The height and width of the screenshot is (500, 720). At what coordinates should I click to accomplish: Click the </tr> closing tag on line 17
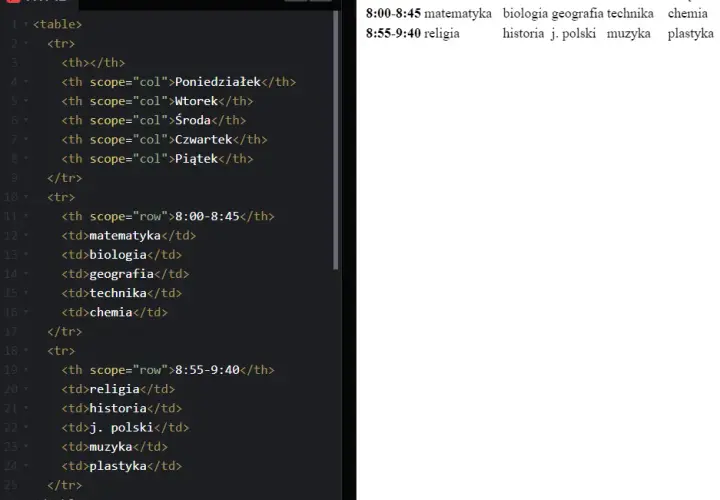coord(65,331)
